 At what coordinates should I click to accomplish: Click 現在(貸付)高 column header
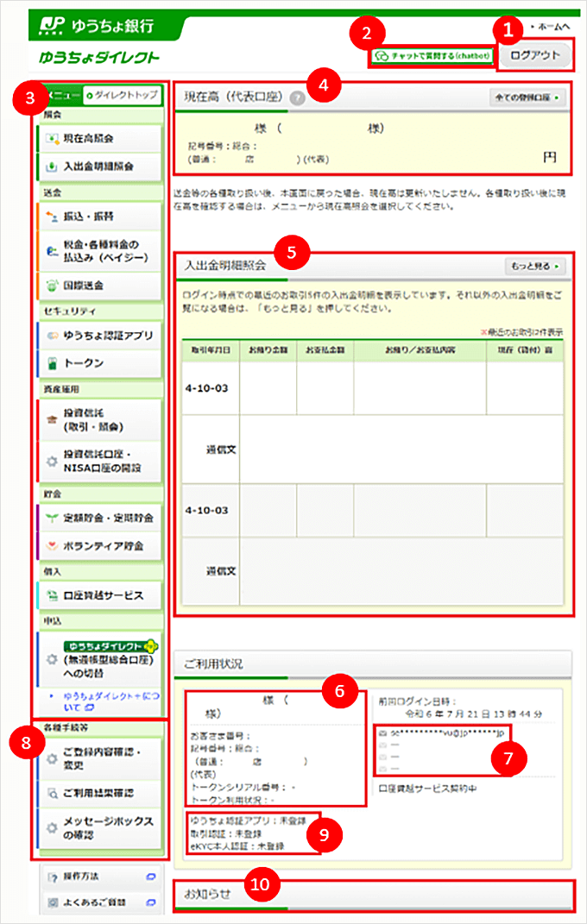tap(525, 350)
